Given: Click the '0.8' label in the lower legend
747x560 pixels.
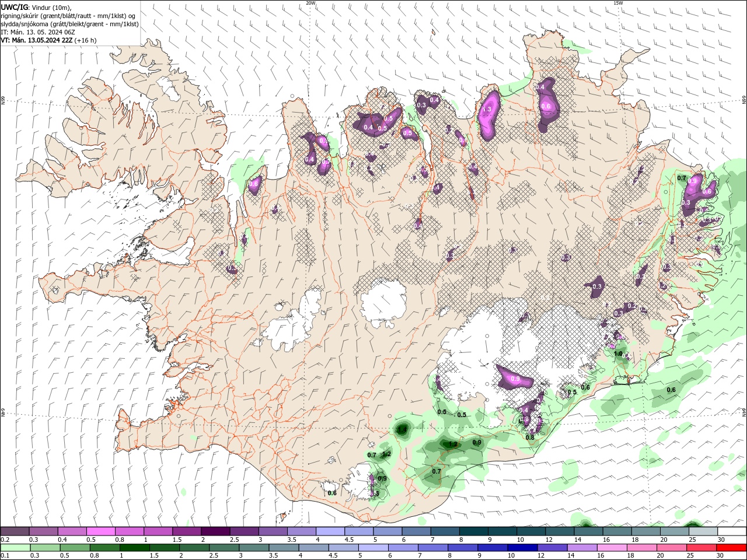Looking at the screenshot, I should point(95,556).
